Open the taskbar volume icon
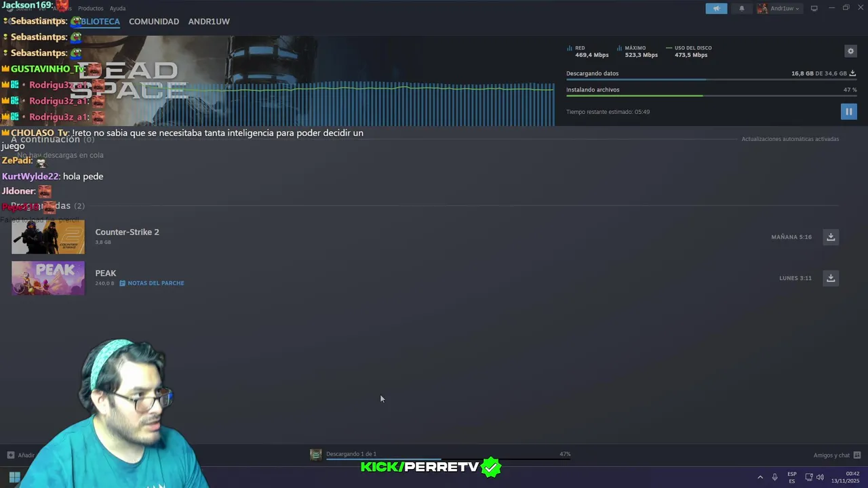 click(820, 477)
